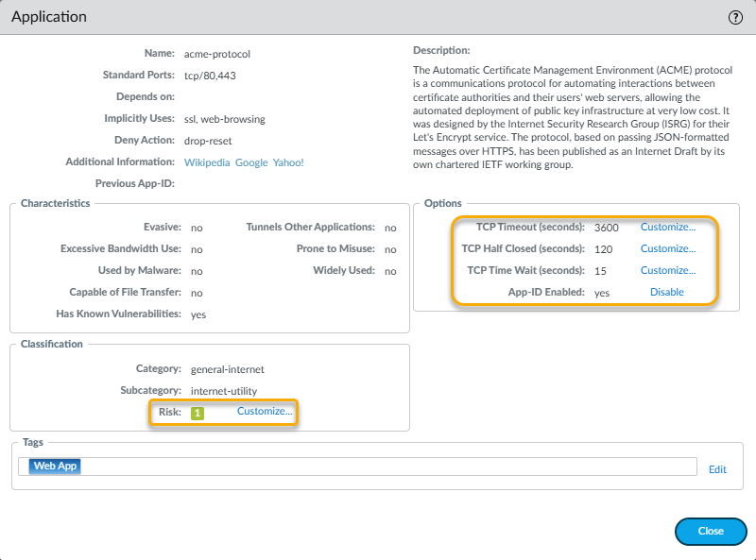Open the help question mark icon
Viewport: 756px width, 560px height.
tap(735, 18)
